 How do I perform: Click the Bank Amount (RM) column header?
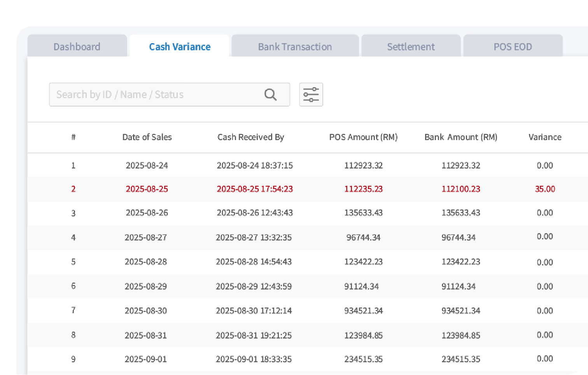(x=461, y=137)
